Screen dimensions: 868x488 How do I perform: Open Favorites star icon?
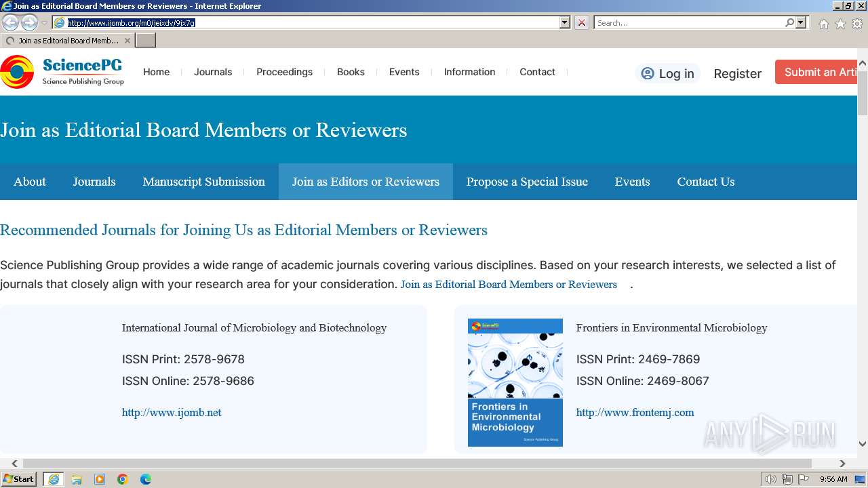coord(840,24)
